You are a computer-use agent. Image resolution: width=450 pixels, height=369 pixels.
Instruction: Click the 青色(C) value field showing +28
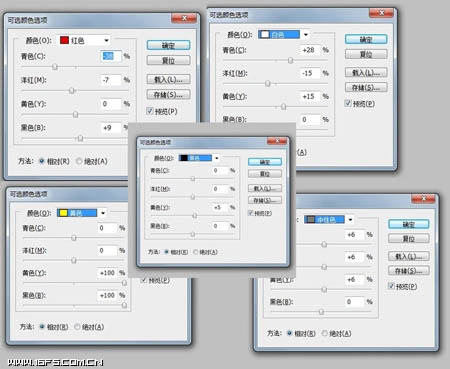tap(309, 50)
